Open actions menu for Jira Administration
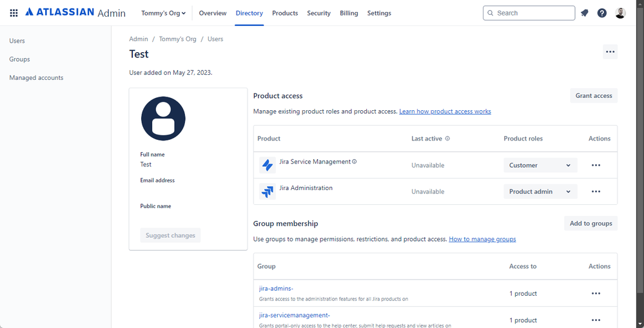The height and width of the screenshot is (328, 644). coord(596,191)
